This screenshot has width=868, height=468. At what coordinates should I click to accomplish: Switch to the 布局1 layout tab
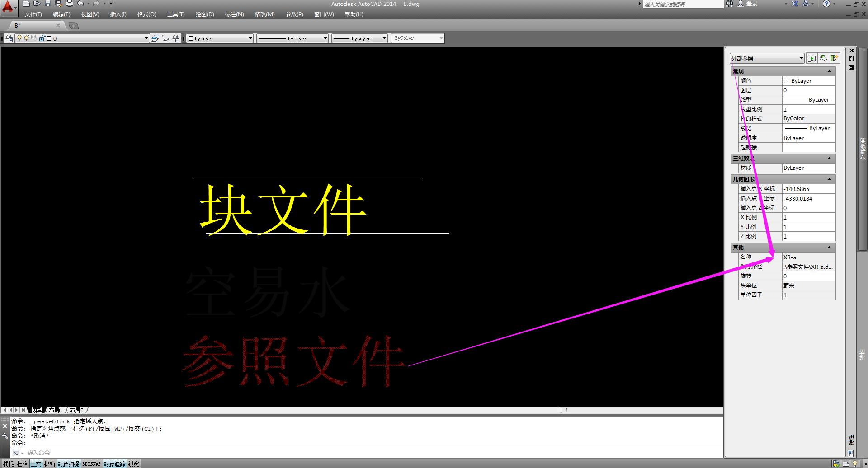pyautogui.click(x=56, y=410)
